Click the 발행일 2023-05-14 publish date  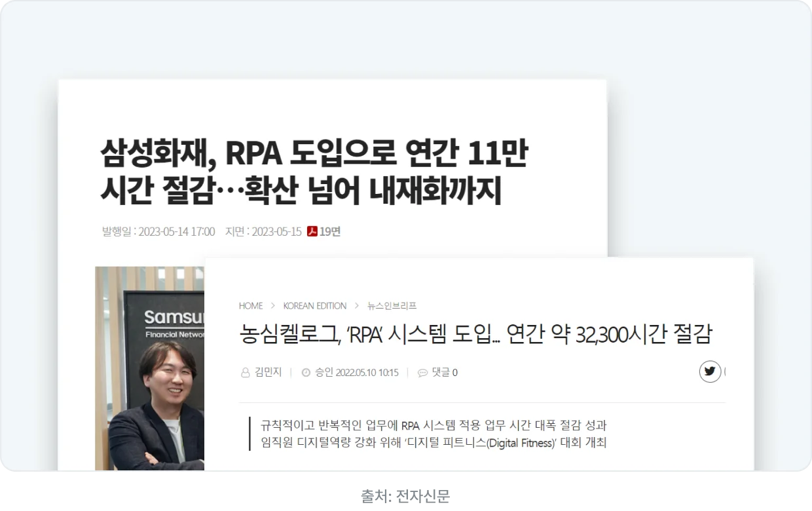click(x=158, y=231)
